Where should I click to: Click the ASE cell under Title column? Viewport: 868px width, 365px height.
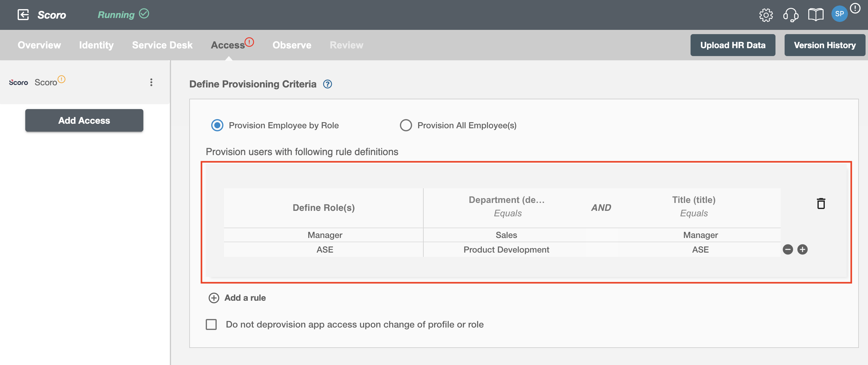tap(700, 250)
